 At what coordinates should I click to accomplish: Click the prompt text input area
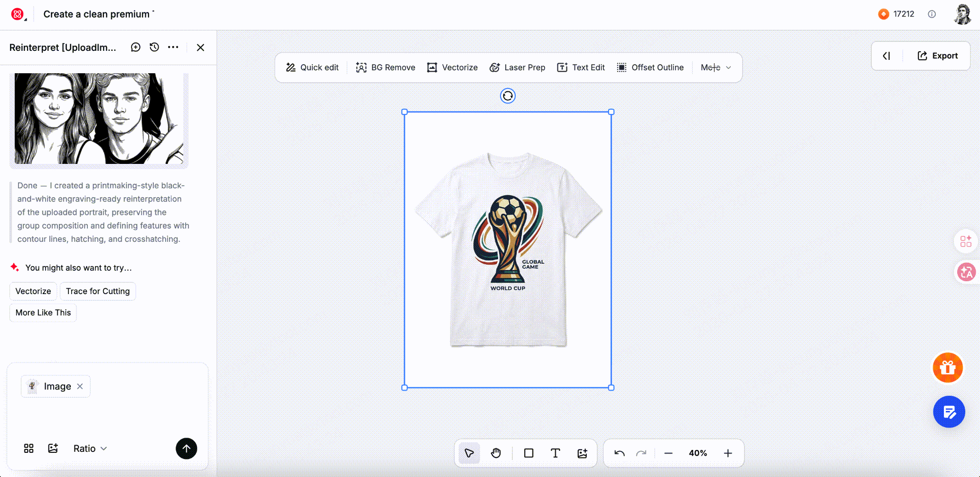(x=107, y=416)
